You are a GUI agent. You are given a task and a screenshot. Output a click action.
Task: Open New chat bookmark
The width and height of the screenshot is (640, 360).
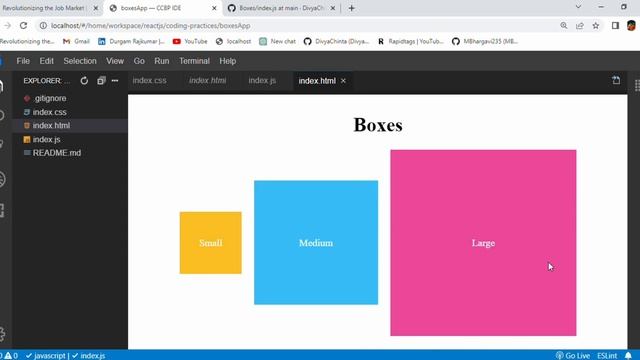click(278, 41)
